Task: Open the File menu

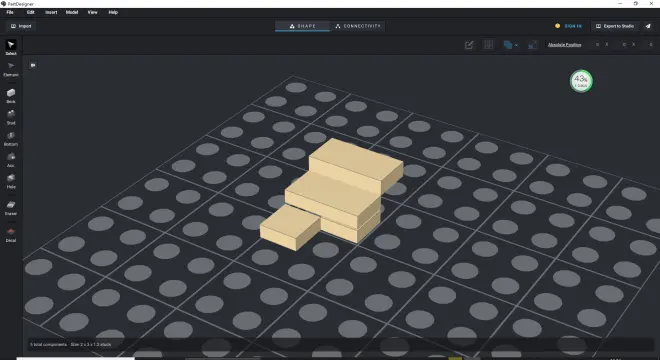Action: pos(10,12)
